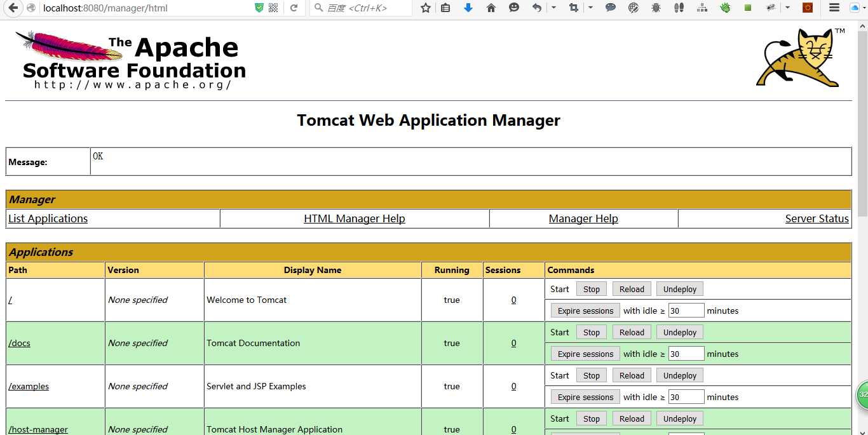Screen dimensions: 868x435
Task: Click the smiley face toolbar icon
Action: pos(514,8)
